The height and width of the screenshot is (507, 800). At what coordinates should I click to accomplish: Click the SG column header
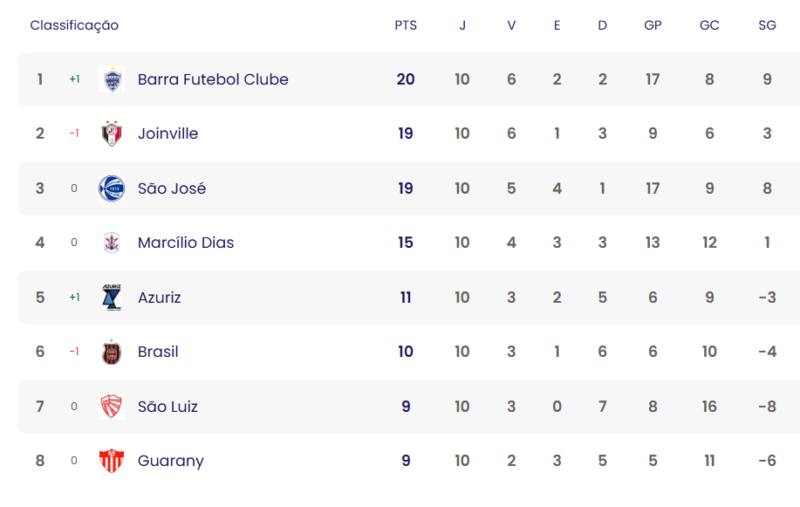(767, 26)
